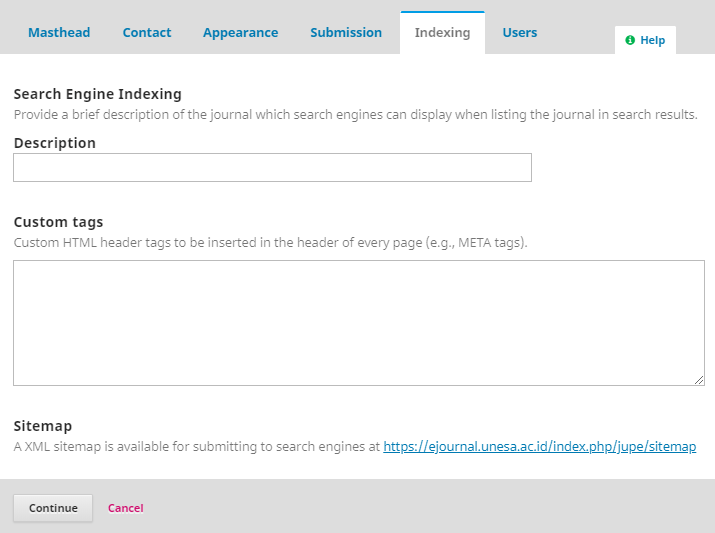Select the Submission tab
Screen dimensions: 715x533
click(346, 33)
